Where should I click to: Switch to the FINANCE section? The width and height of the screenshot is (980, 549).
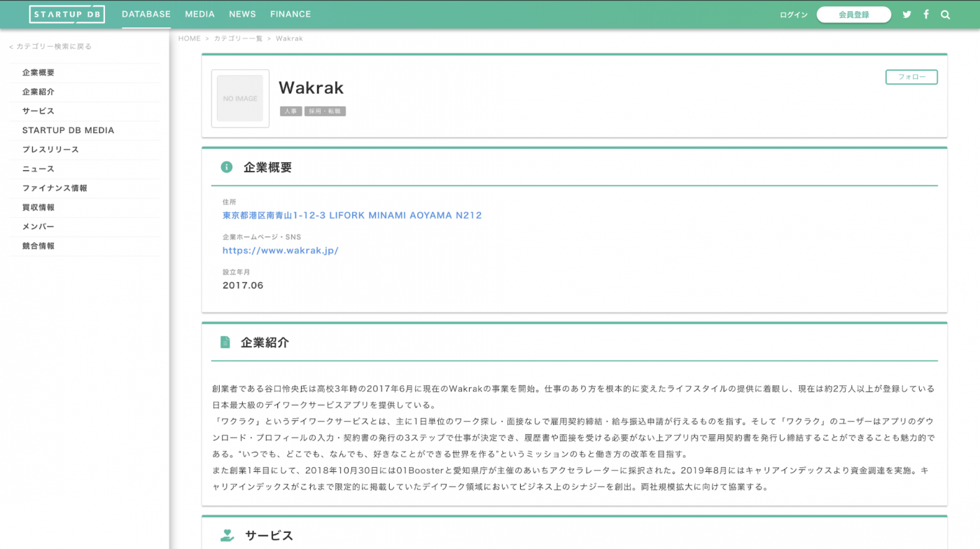290,14
